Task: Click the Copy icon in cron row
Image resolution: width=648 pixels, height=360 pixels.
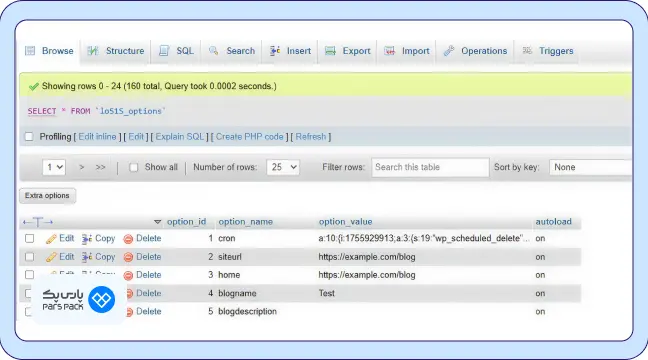Action: click(87, 238)
